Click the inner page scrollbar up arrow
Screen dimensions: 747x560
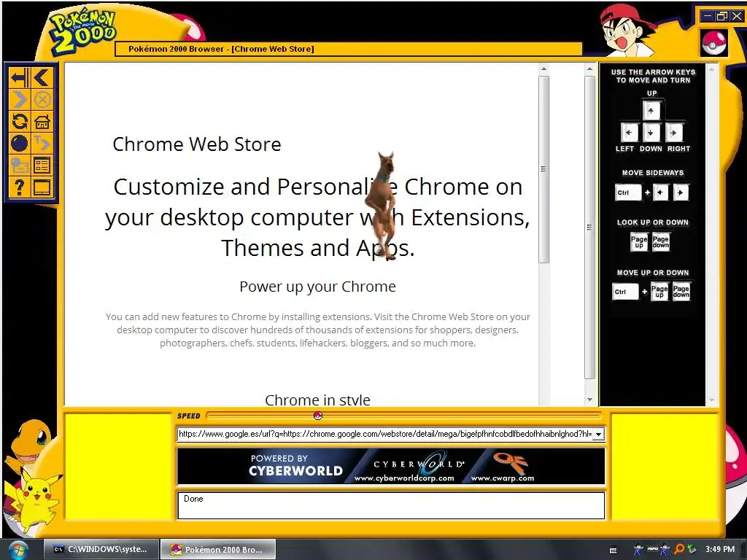tap(543, 69)
